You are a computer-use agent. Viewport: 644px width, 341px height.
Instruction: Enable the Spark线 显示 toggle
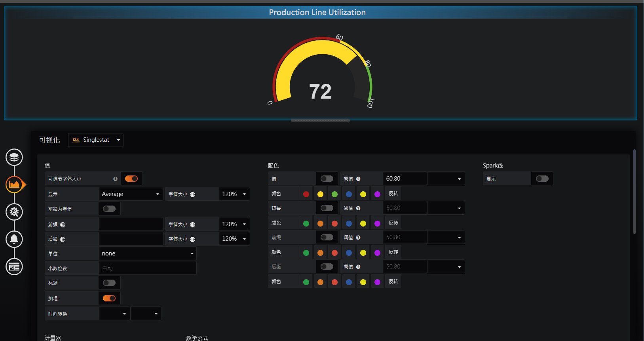point(542,179)
